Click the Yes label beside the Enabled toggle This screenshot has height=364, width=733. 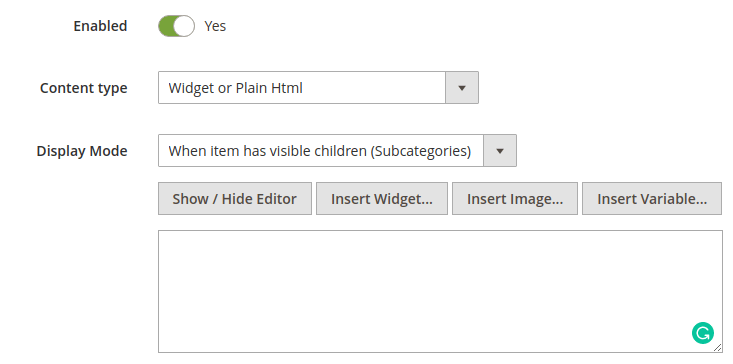pos(215,26)
